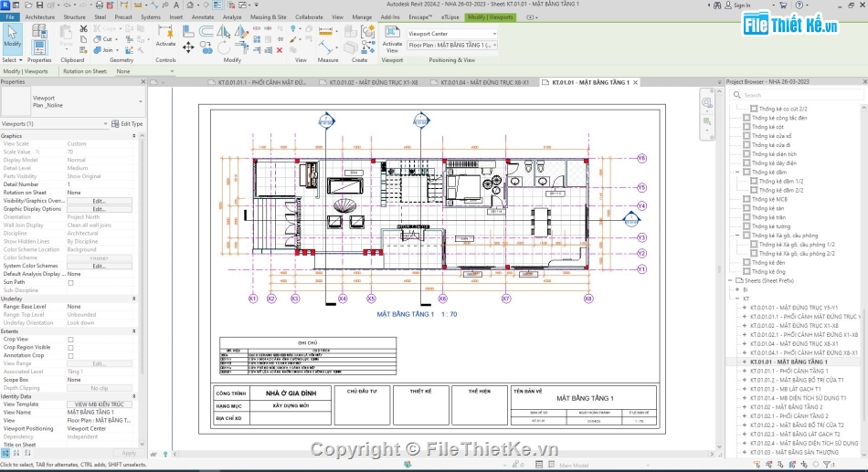Click the Properties palette ribbon icon
Screen dimensions: 868x472
(39, 47)
